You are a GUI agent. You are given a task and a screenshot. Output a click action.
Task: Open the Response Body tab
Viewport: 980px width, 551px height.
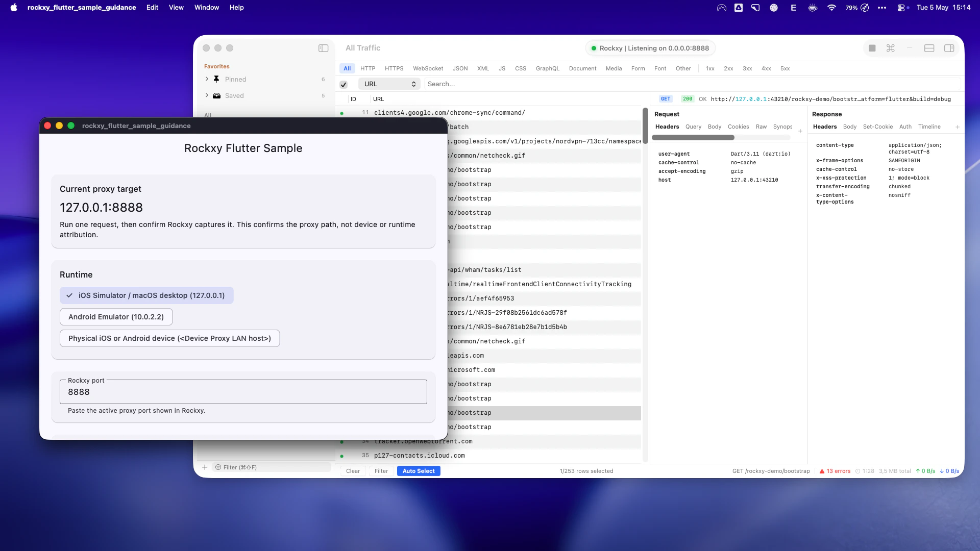(x=849, y=127)
